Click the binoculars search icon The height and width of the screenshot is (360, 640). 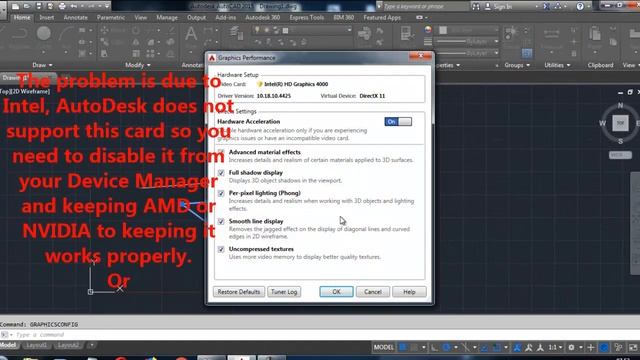[x=476, y=6]
